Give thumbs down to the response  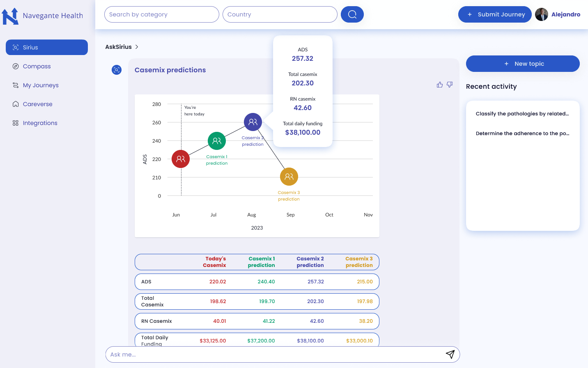[x=450, y=85]
